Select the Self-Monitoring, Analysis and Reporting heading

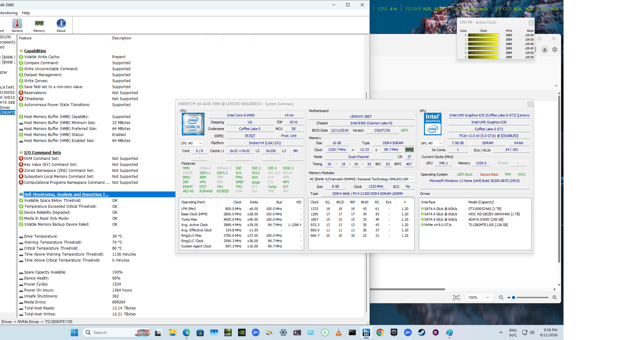66,195
